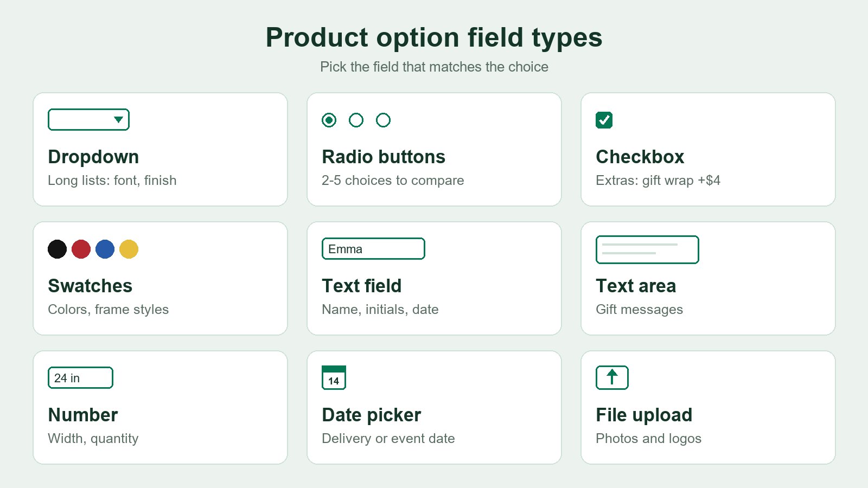Pick the blue color swatch
The width and height of the screenshot is (868, 488).
pyautogui.click(x=105, y=249)
